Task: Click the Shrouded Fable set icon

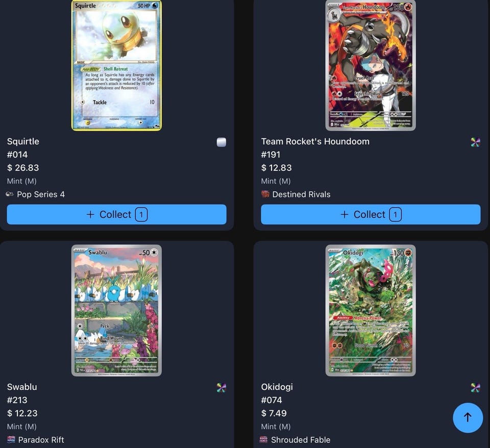Action: 264,439
